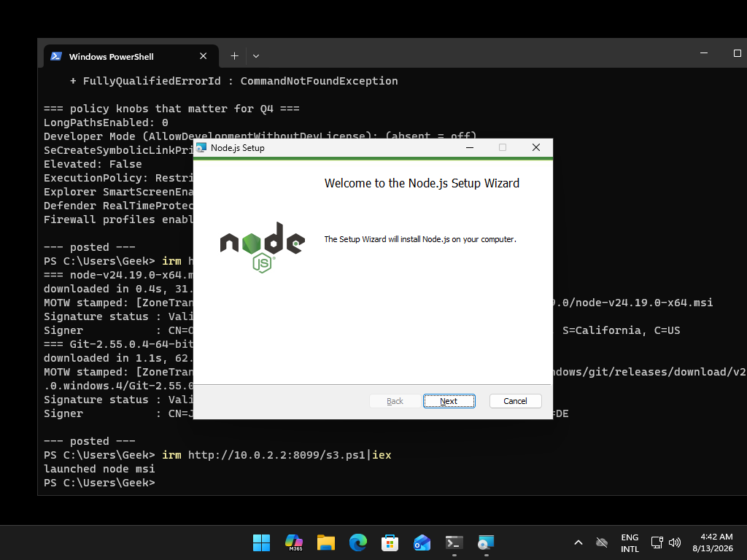Click the Node.js Setup title bar icon

(201, 147)
